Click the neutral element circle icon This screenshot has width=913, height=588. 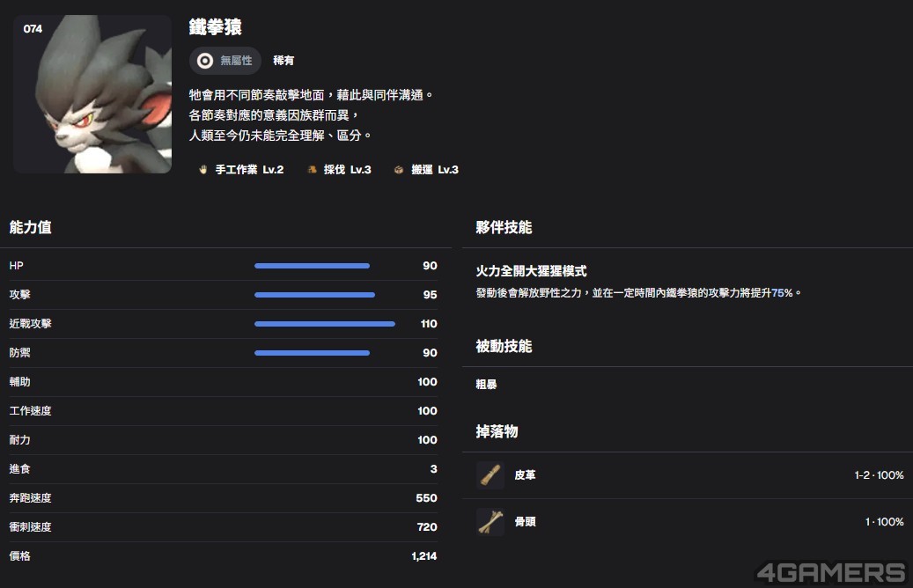(205, 61)
